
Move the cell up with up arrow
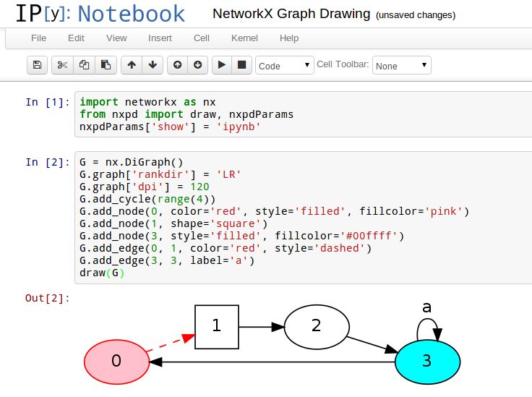[x=131, y=65]
